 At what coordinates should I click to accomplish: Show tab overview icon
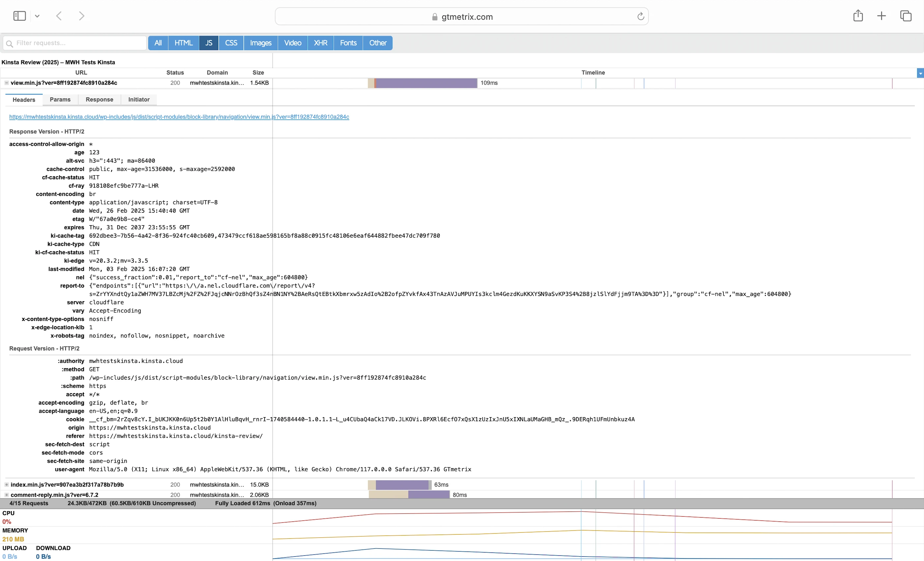point(906,16)
